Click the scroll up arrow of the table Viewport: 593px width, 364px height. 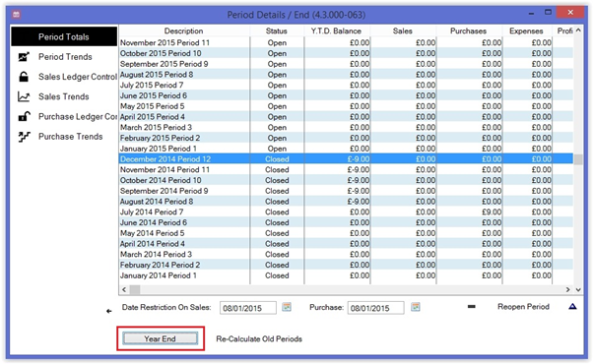pyautogui.click(x=578, y=30)
